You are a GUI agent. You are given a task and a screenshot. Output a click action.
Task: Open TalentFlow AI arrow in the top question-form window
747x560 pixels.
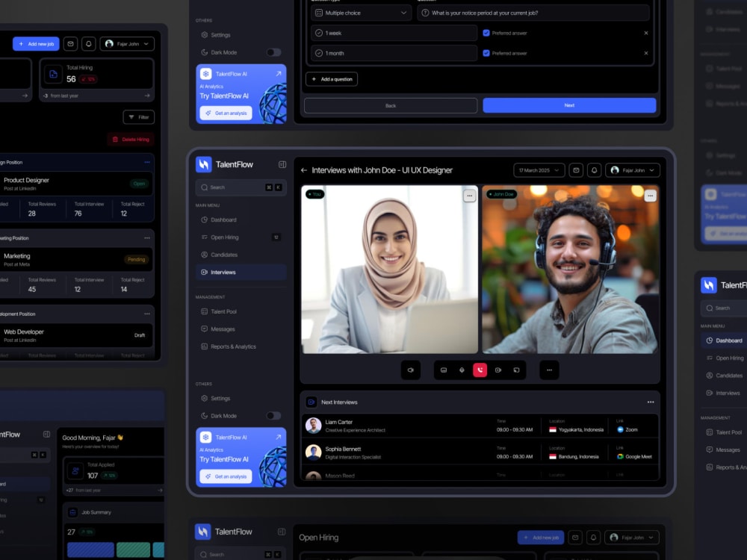[278, 73]
